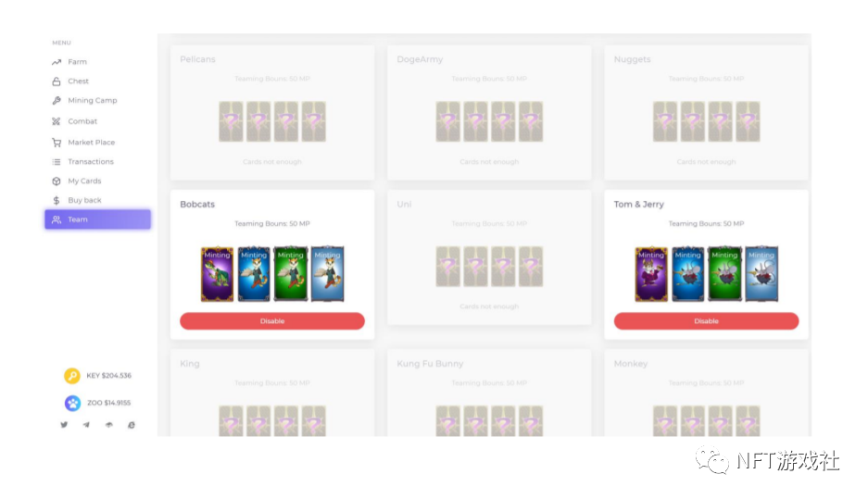Select the highlighted Team menu item
This screenshot has height=499, width=868.
[x=98, y=219]
